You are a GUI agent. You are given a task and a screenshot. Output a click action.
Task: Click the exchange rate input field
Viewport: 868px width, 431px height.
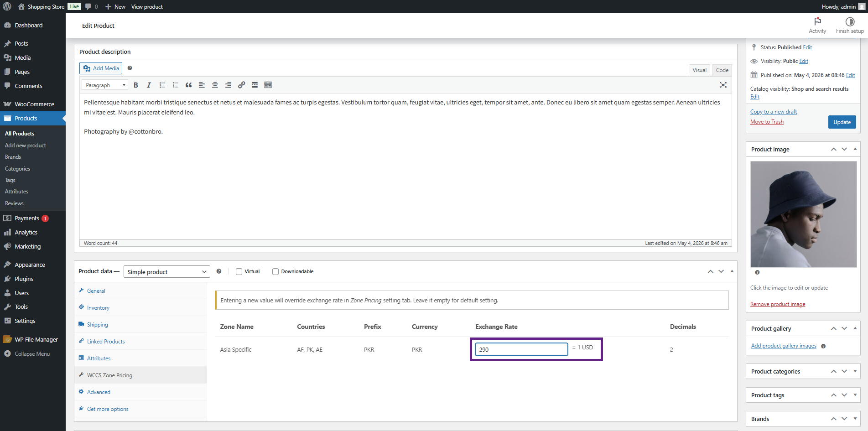[521, 349]
